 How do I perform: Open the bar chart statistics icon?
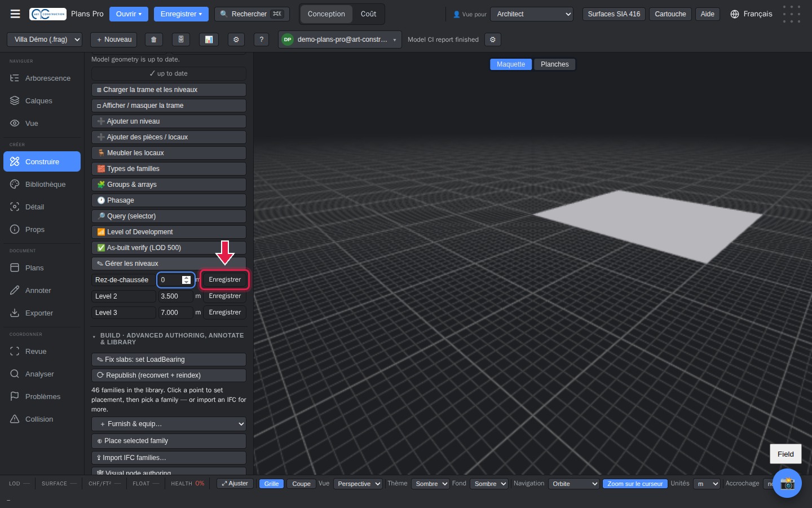[209, 40]
